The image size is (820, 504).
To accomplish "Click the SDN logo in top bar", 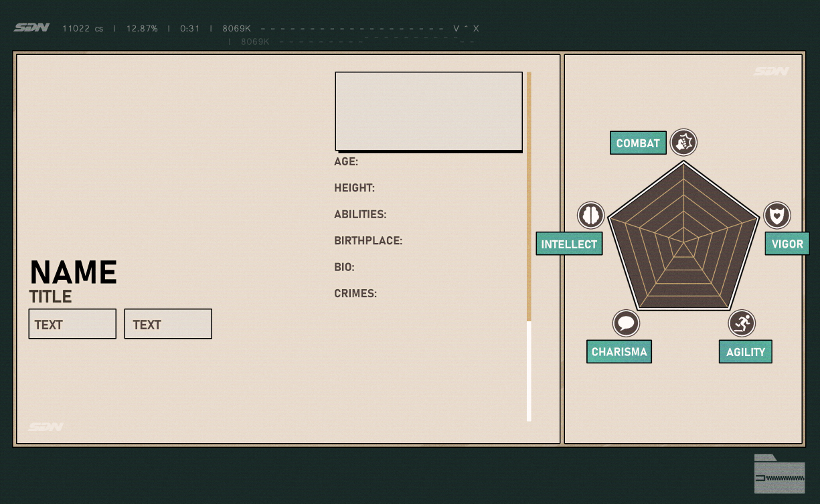I will [31, 28].
